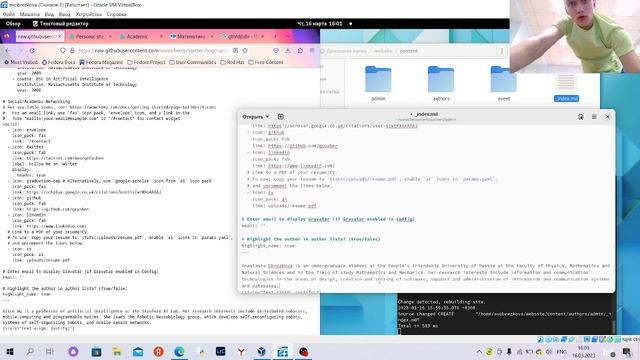The height and width of the screenshot is (360, 640).
Task: Expand the Открыть dropdown in text editor
Action: [x=256, y=117]
